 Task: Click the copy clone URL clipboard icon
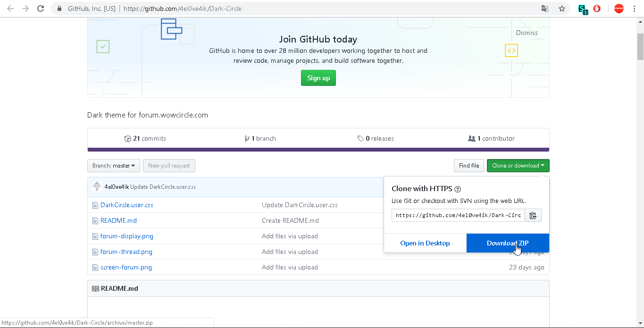pyautogui.click(x=533, y=216)
